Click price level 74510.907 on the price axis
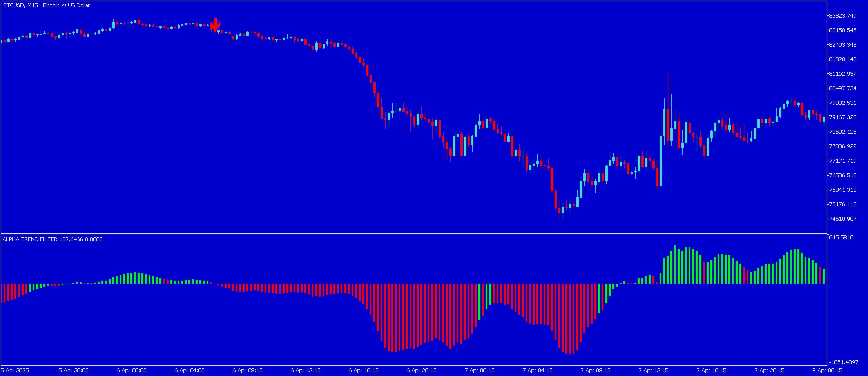Image resolution: width=868 pixels, height=376 pixels. pos(843,219)
